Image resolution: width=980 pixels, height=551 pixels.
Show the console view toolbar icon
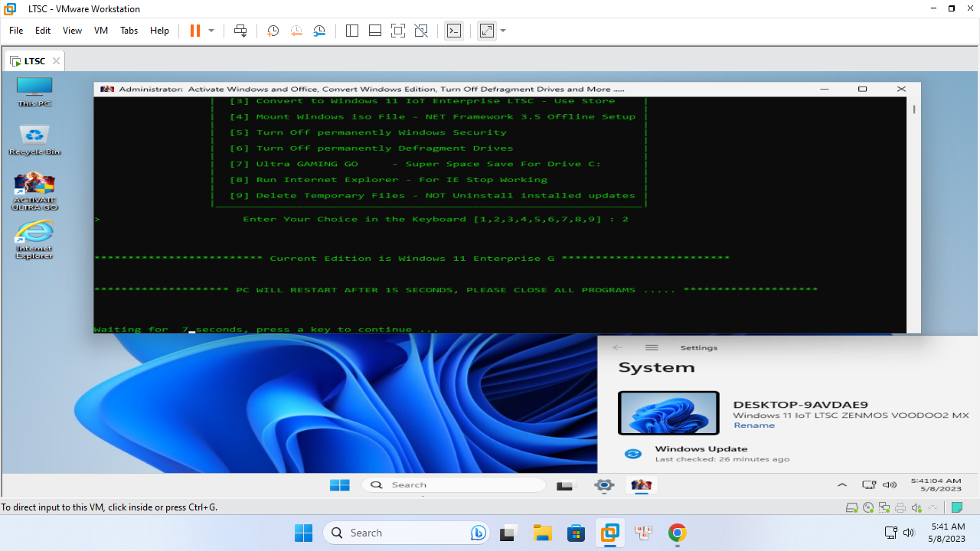[454, 31]
